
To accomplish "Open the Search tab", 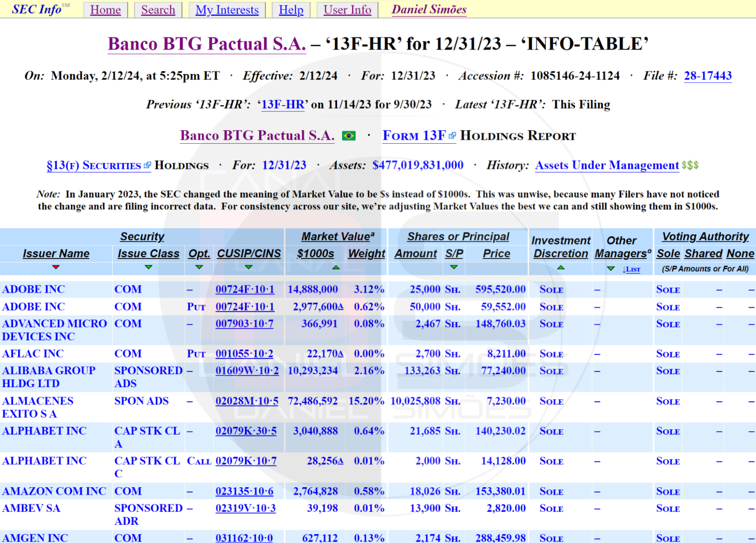I will click(158, 10).
